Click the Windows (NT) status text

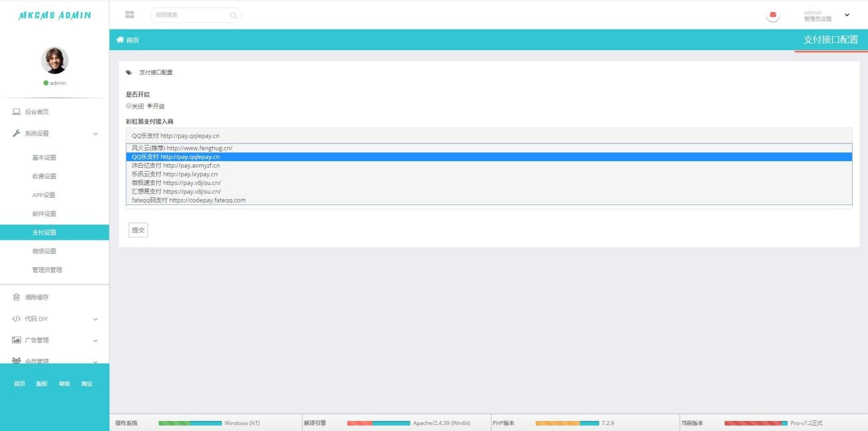click(x=242, y=423)
